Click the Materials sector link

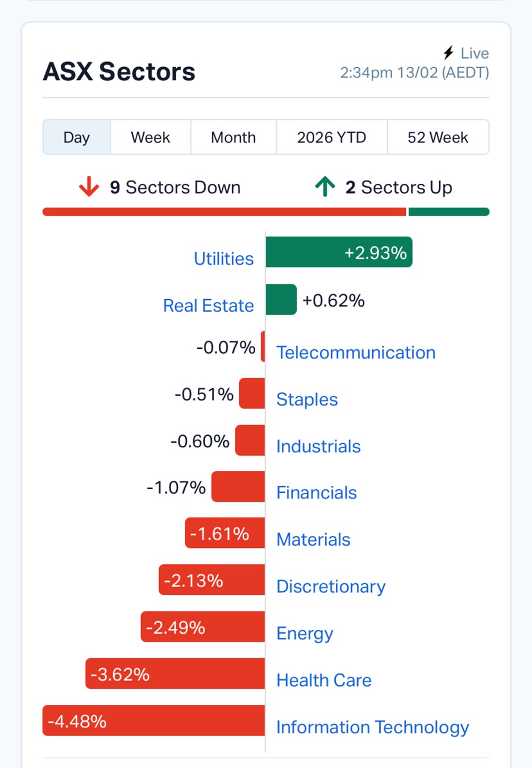[313, 539]
